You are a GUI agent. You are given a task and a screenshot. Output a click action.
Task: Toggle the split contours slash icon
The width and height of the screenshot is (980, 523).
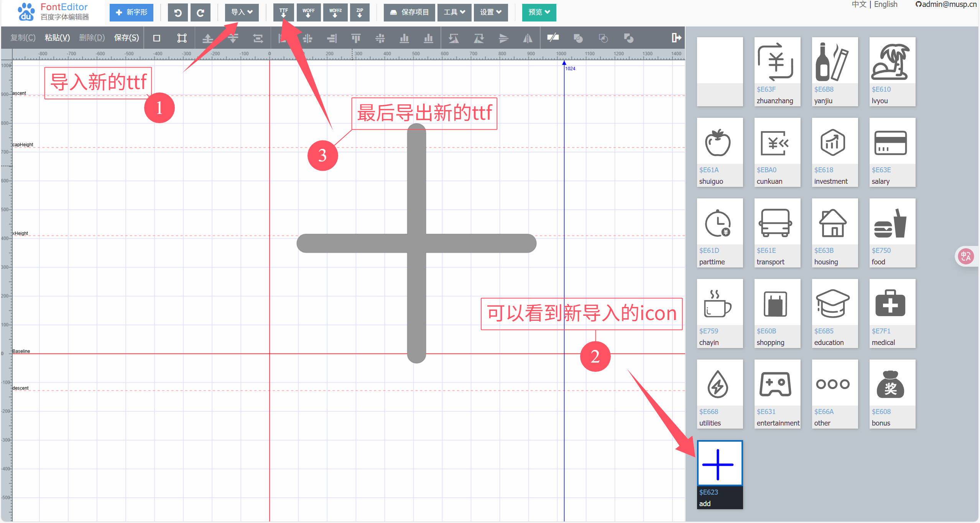tap(553, 38)
